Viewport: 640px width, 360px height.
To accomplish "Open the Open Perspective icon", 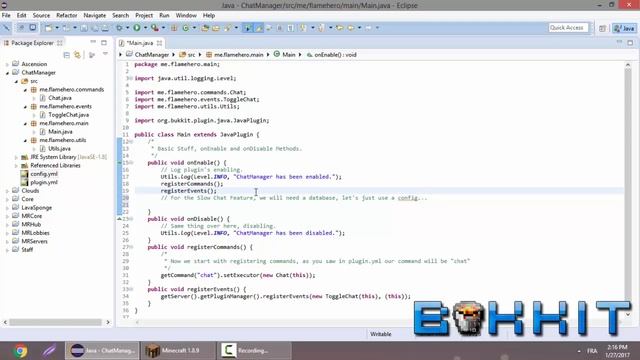I will coord(602,28).
